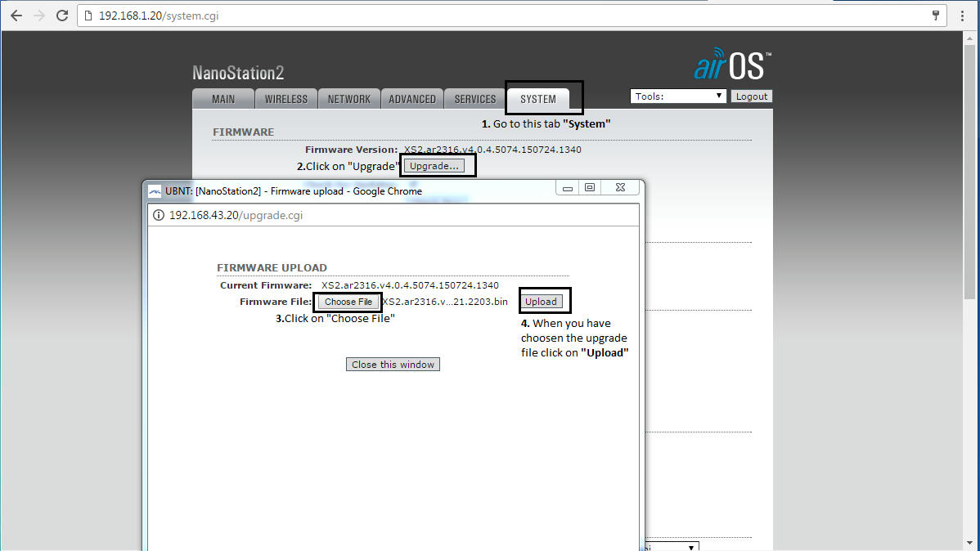Click UBNT favicon in popup title bar
The image size is (980, 551).
pos(155,191)
